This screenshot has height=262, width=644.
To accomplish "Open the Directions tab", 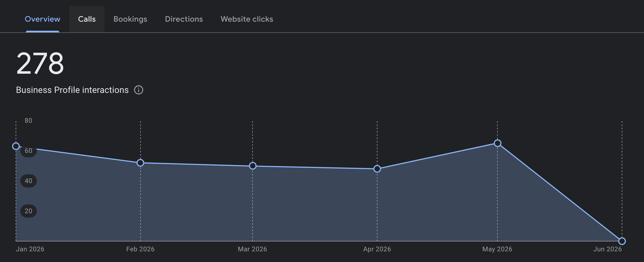I will pyautogui.click(x=184, y=19).
